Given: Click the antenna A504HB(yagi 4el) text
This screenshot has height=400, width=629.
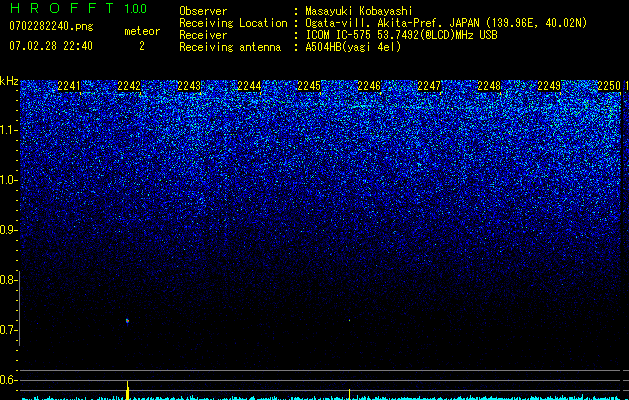Looking at the screenshot, I should pyautogui.click(x=353, y=47).
